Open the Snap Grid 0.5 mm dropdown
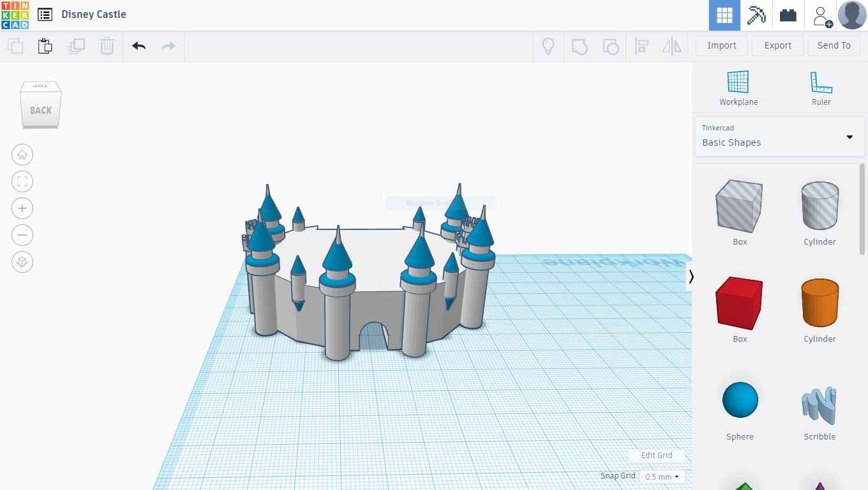868x490 pixels. pos(663,477)
